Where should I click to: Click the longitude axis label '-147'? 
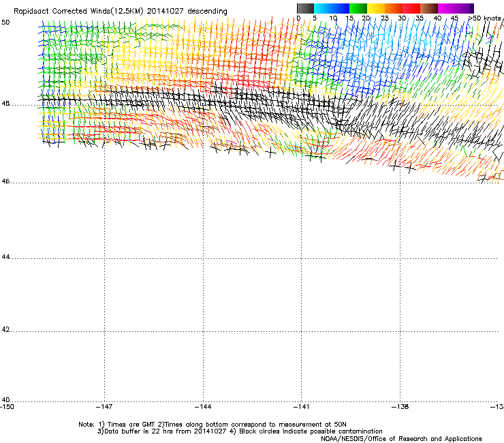click(x=104, y=406)
